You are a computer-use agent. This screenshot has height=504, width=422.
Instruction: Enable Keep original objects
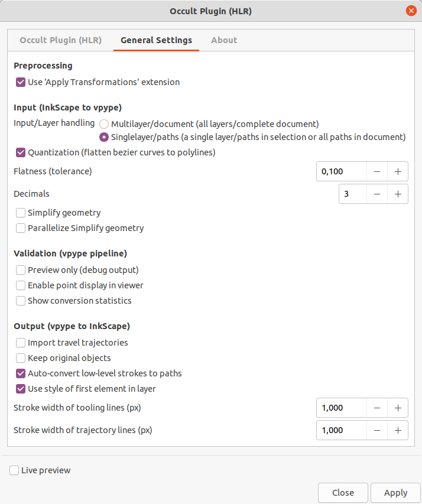(x=21, y=357)
